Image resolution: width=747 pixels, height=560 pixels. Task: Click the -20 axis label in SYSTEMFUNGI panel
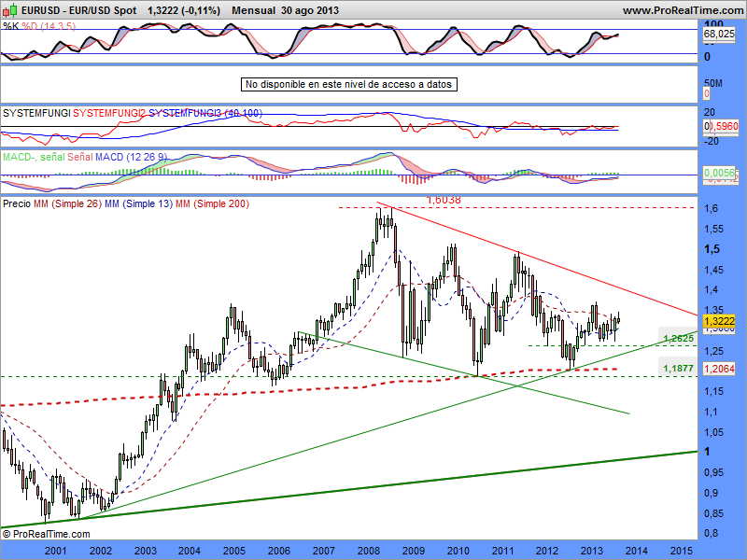click(x=712, y=141)
